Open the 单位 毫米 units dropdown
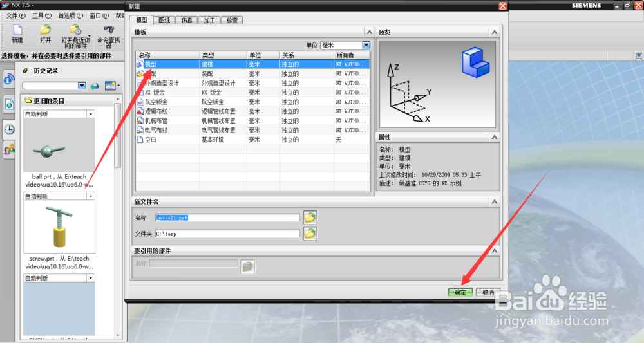The image size is (644, 343). [x=366, y=45]
